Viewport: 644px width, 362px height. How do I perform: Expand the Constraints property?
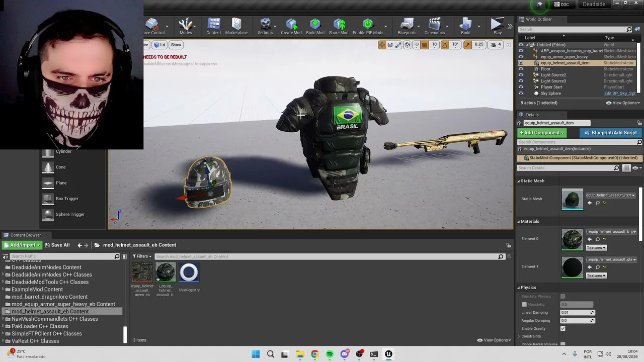(519, 336)
